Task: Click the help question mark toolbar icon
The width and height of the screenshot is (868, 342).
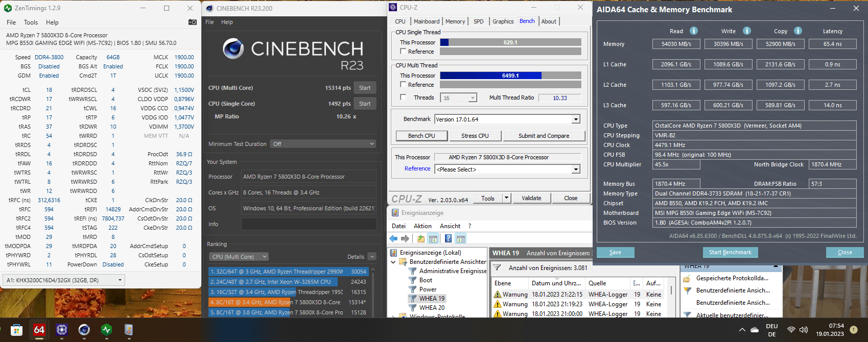Action: [448, 238]
